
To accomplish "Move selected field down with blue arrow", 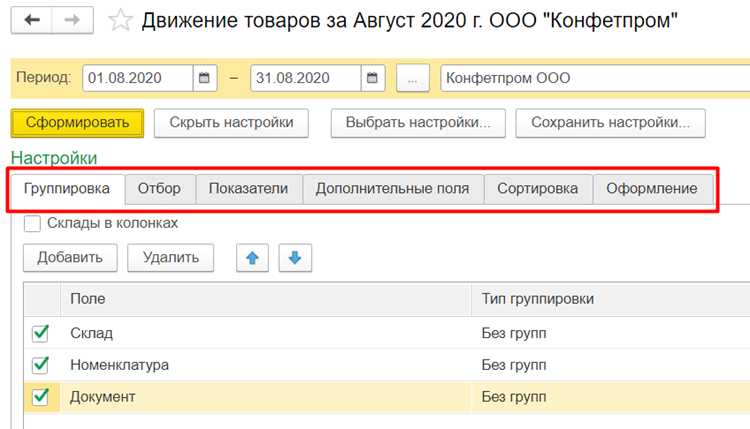I will [295, 258].
